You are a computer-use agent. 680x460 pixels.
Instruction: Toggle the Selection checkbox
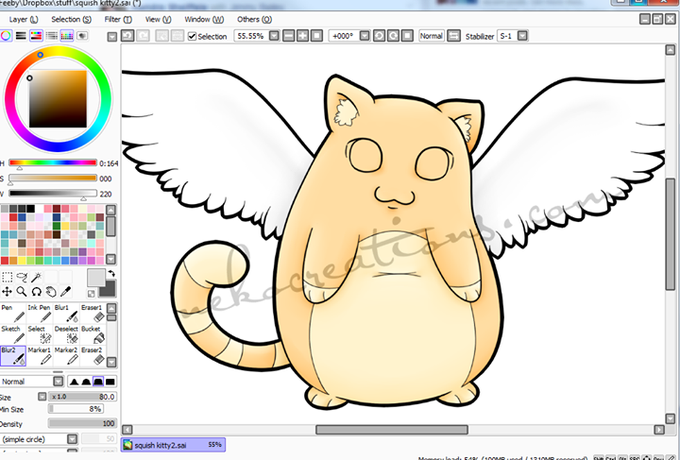click(192, 36)
